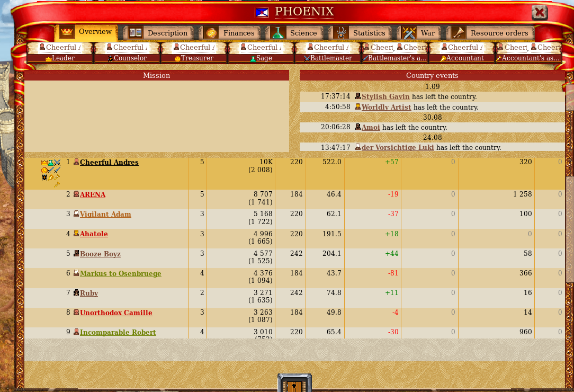Open the ARENA member link
The width and height of the screenshot is (574, 392).
93,194
